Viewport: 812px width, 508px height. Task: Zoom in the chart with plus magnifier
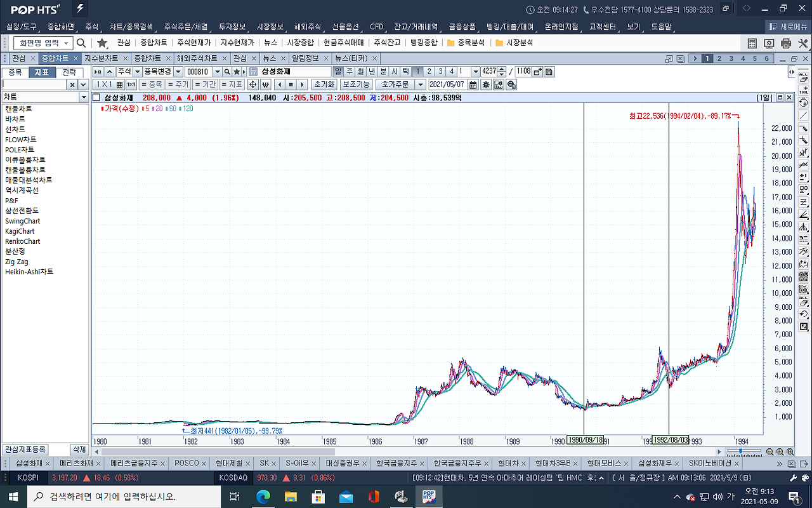tap(780, 451)
